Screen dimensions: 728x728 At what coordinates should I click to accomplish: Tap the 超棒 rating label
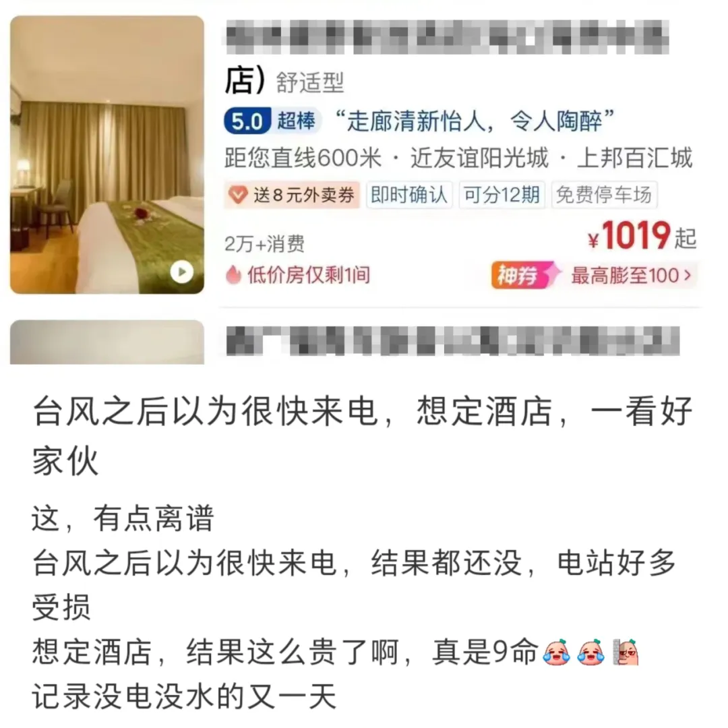296,121
